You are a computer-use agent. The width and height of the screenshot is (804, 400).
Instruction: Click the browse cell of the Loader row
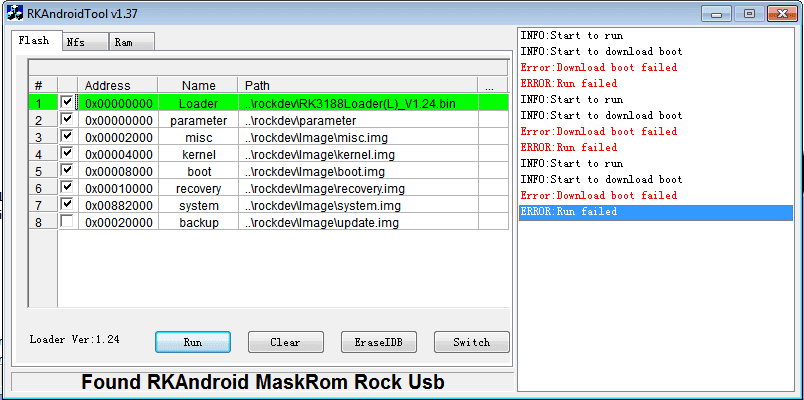[x=493, y=104]
